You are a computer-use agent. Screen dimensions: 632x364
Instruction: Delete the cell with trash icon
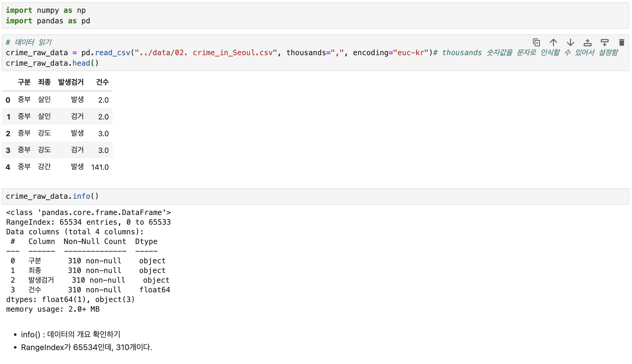(621, 43)
